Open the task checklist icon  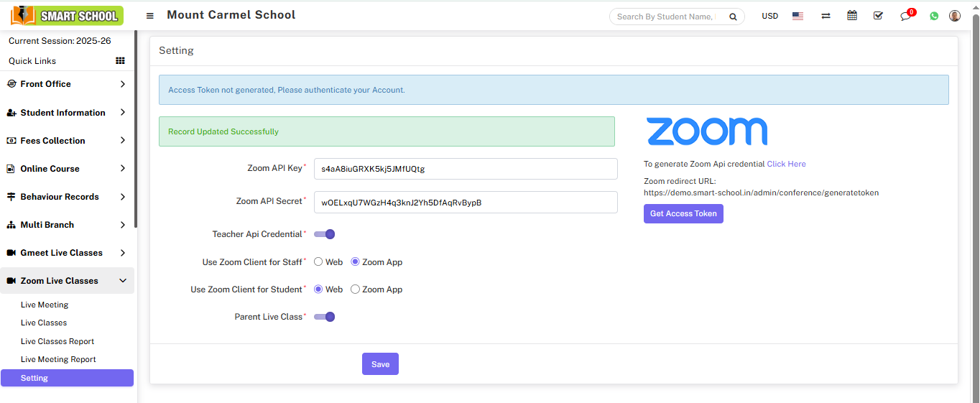pos(878,16)
